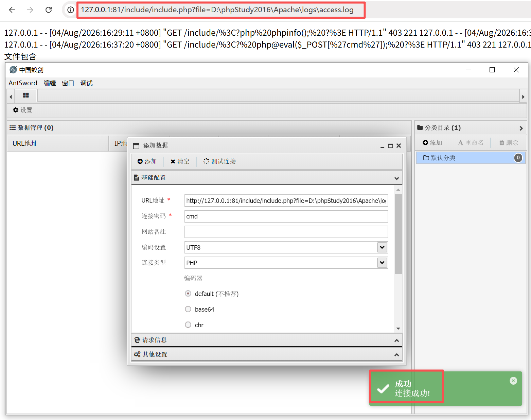
Task: Reload the browser page
Action: [49, 10]
